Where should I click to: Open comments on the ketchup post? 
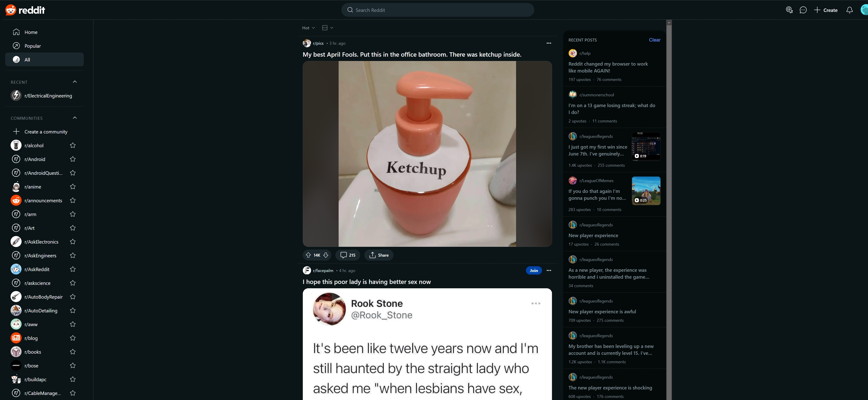(347, 255)
